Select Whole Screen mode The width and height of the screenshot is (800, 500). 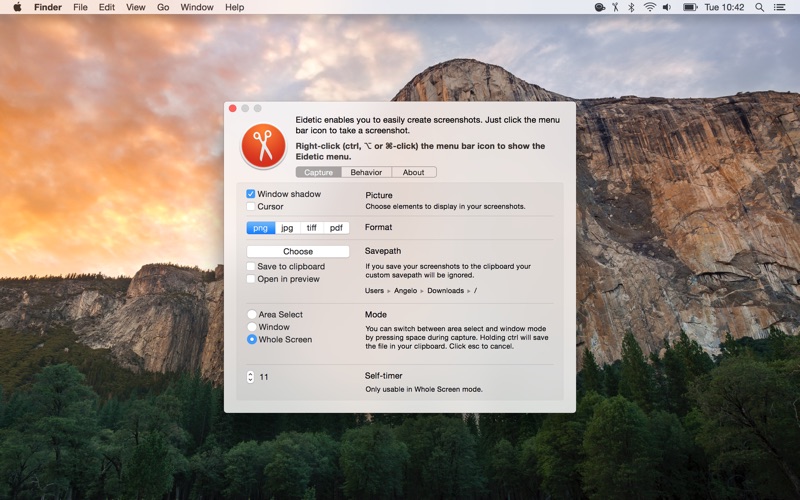coord(252,339)
